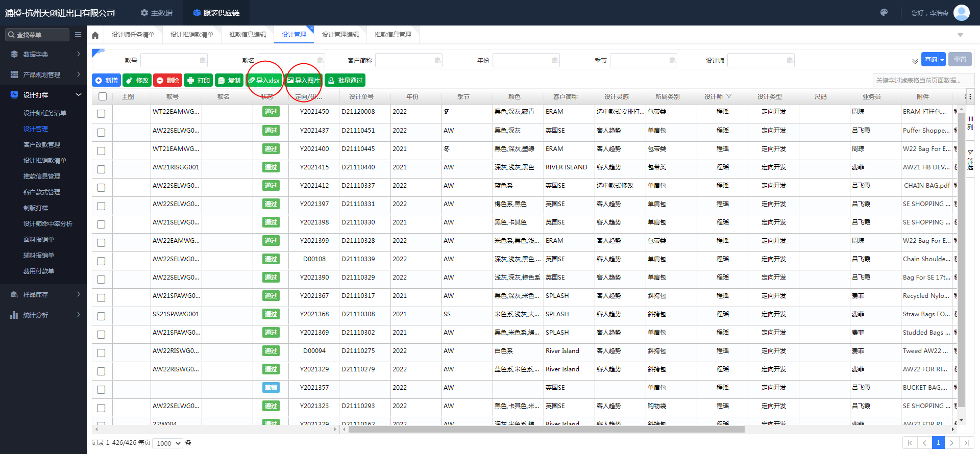980x454 pixels.
Task: Click the 设计师 column filter icon
Action: pyautogui.click(x=729, y=96)
